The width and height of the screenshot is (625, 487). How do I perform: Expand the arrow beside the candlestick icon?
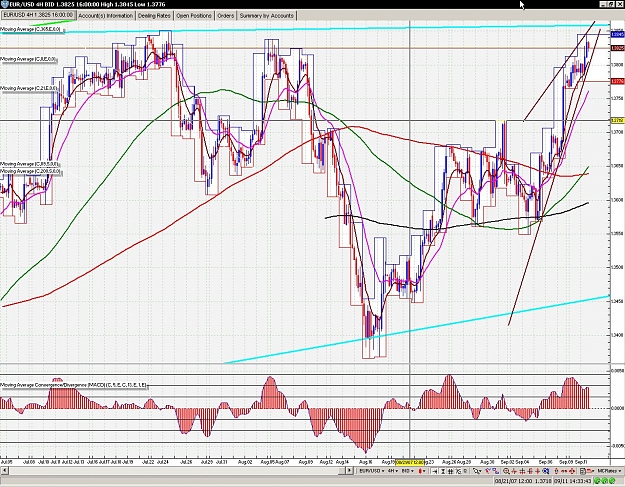point(424,471)
